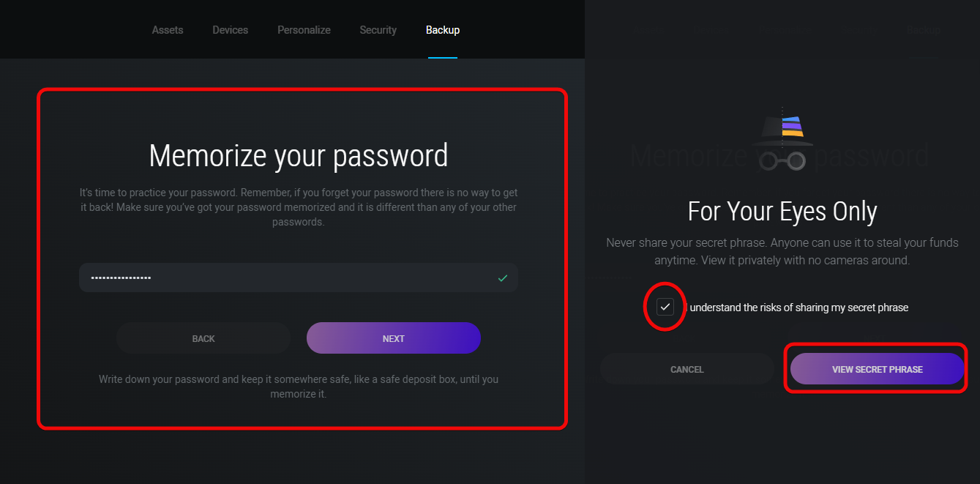Image resolution: width=980 pixels, height=484 pixels.
Task: Click the 'Never share your secret phrase' warning
Action: (782, 251)
